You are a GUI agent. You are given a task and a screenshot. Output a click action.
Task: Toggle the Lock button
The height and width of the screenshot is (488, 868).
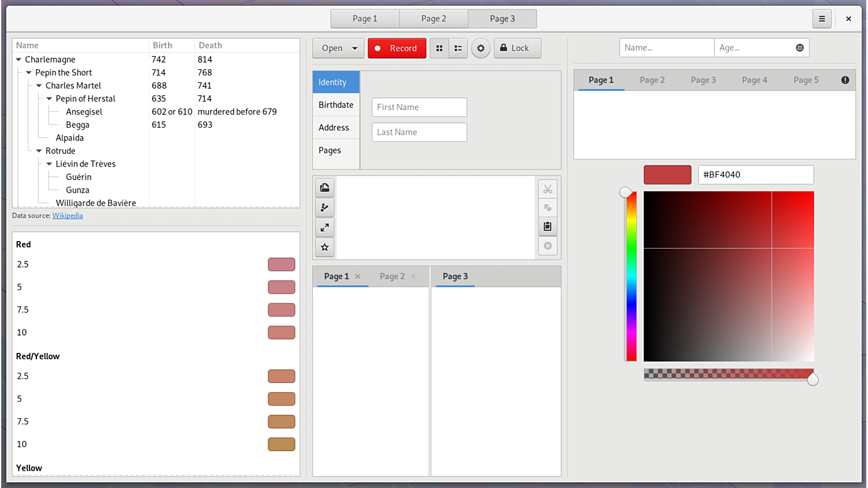click(517, 48)
